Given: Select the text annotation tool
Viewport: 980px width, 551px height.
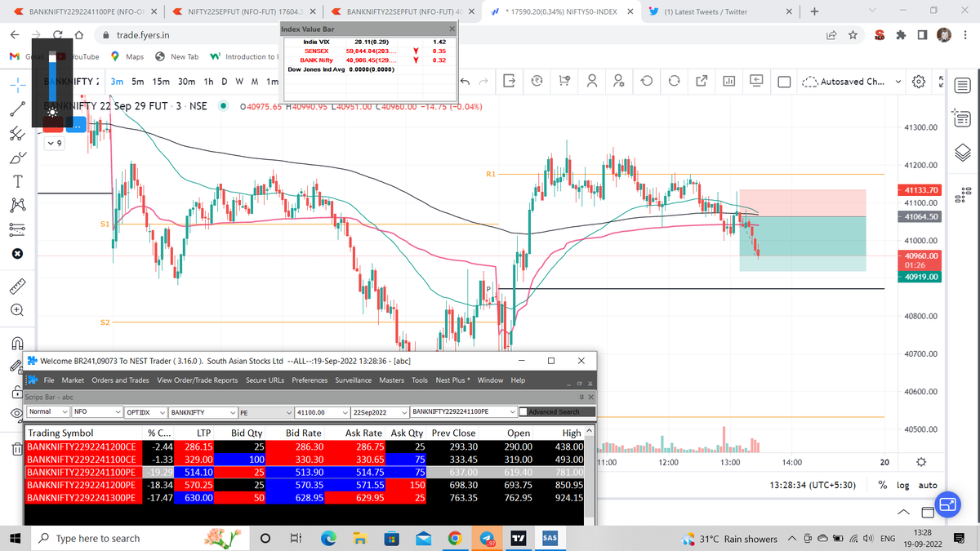Looking at the screenshot, I should tap(18, 180).
